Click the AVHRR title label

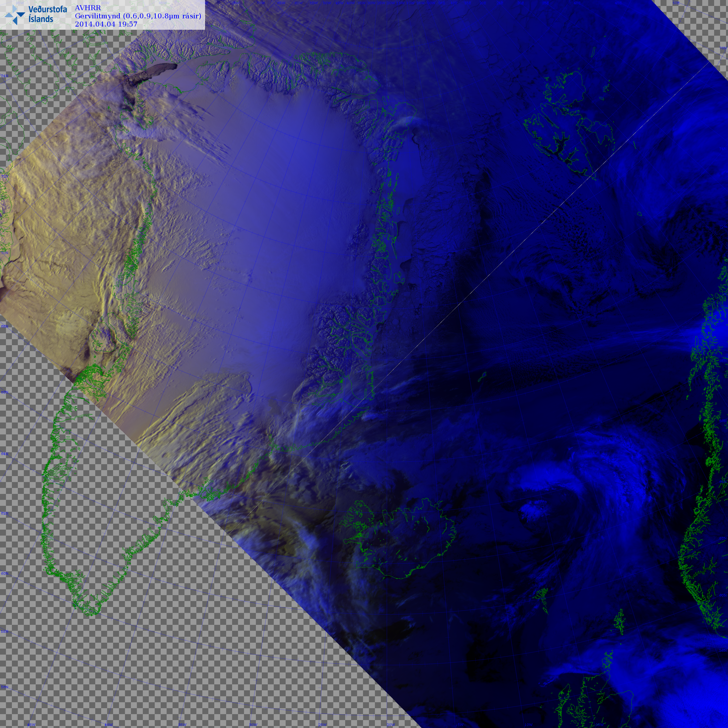click(x=88, y=8)
